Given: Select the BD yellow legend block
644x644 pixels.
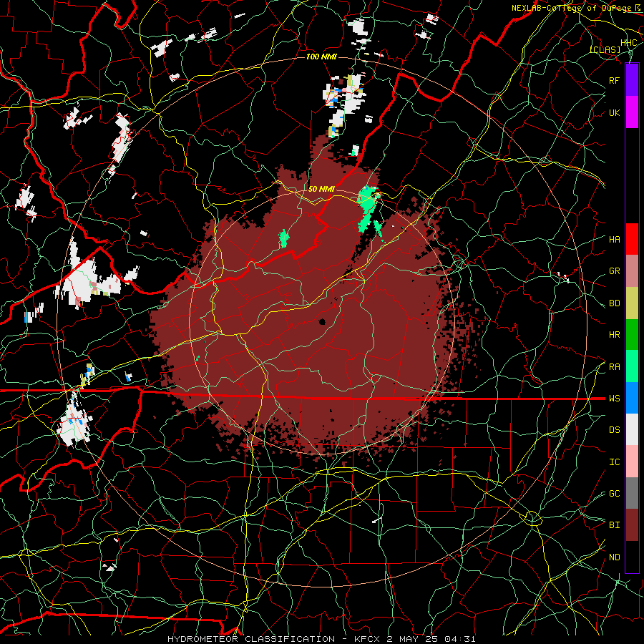Looking at the screenshot, I should pyautogui.click(x=632, y=303).
